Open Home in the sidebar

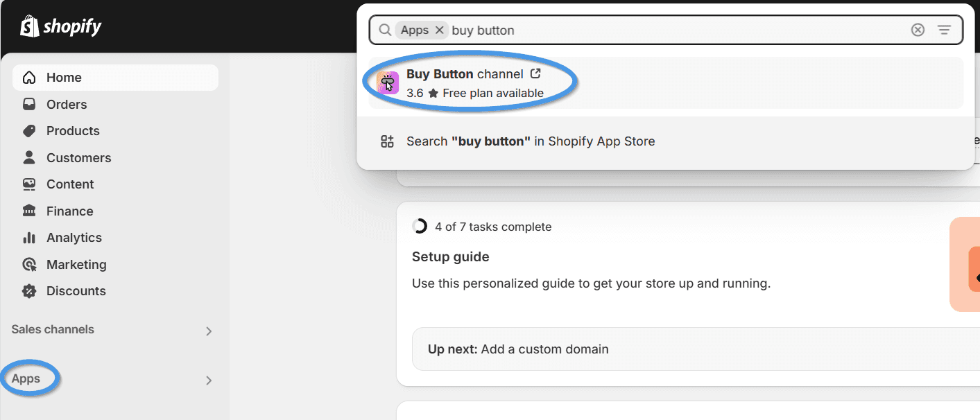115,78
